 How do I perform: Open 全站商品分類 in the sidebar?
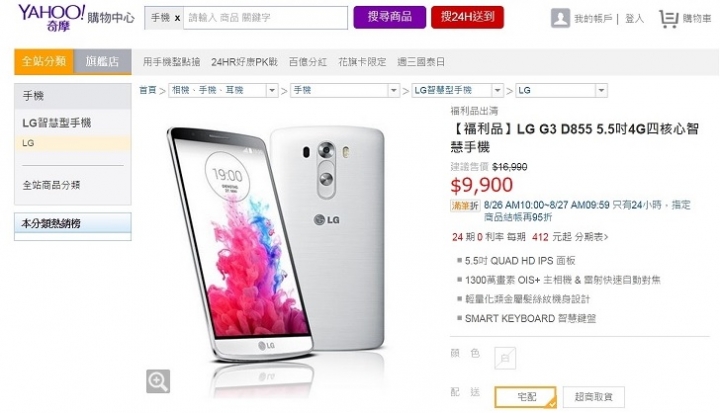(51, 185)
